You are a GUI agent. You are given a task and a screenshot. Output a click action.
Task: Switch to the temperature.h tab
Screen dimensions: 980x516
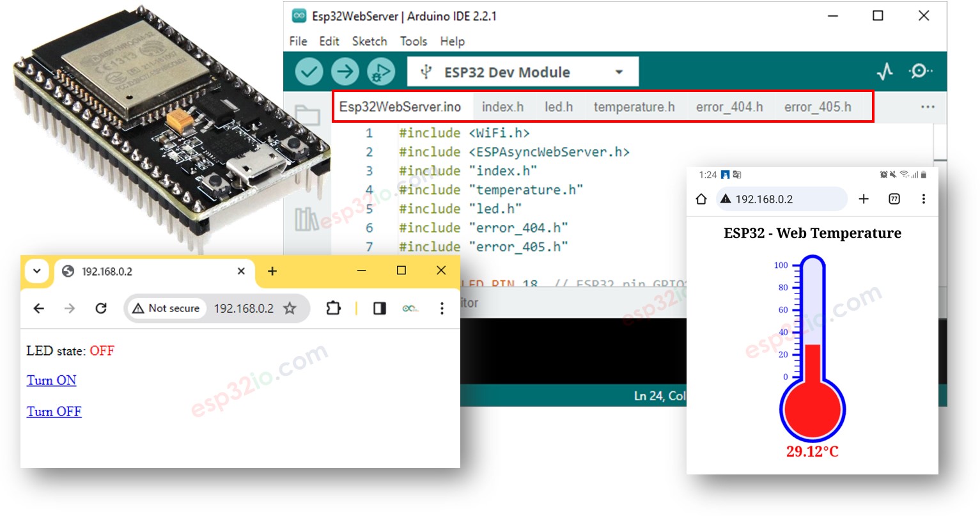coord(634,107)
